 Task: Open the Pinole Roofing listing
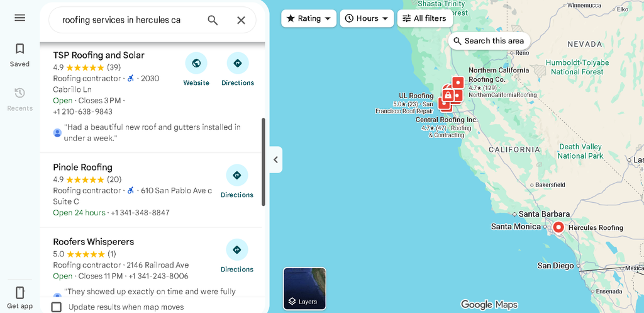coord(82,168)
